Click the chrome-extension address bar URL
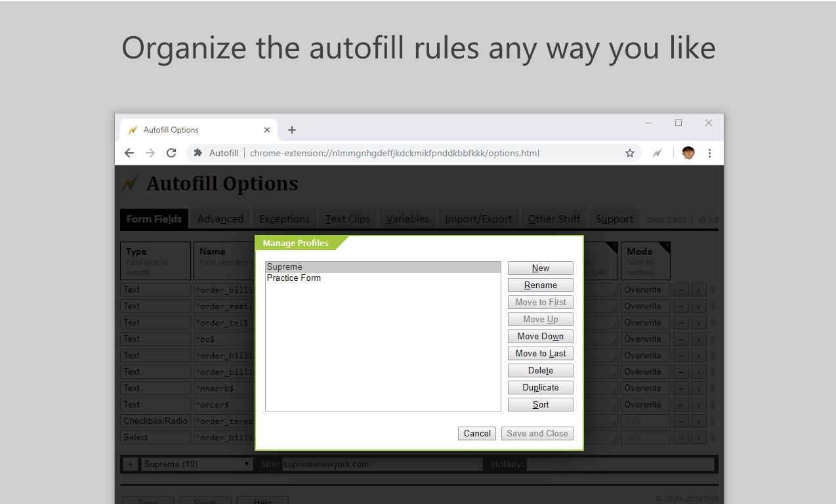 pyautogui.click(x=394, y=153)
